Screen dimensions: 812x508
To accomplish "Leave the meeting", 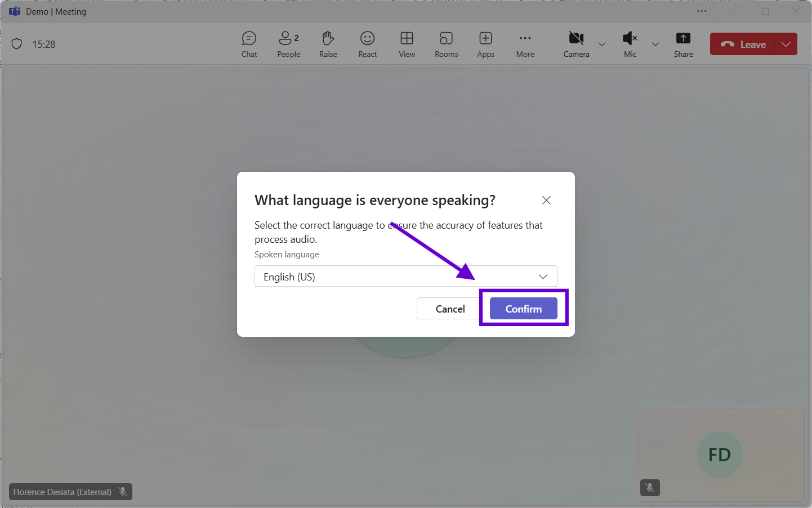I will coord(742,44).
